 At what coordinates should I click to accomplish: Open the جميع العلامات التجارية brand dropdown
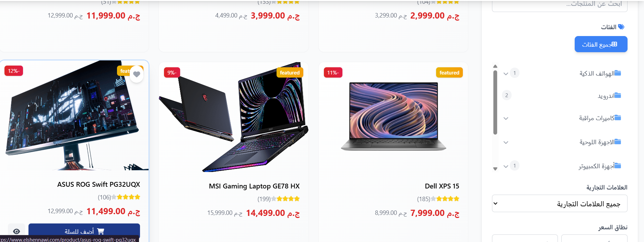pos(560,204)
